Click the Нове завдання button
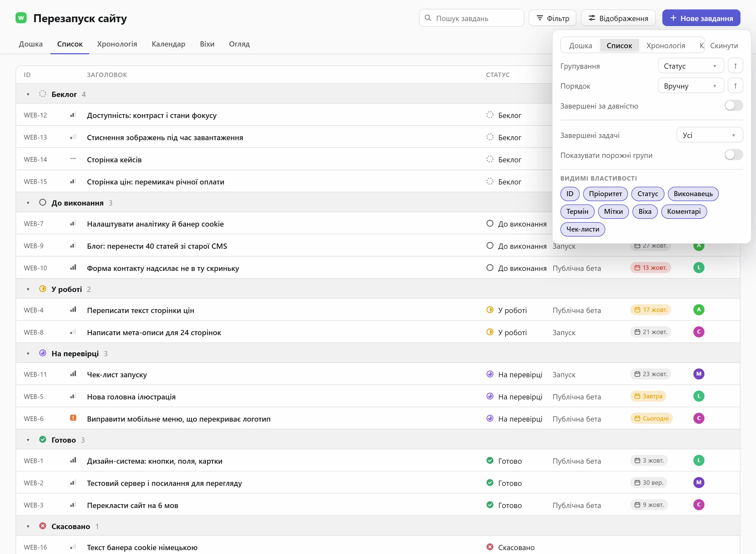 pyautogui.click(x=701, y=18)
